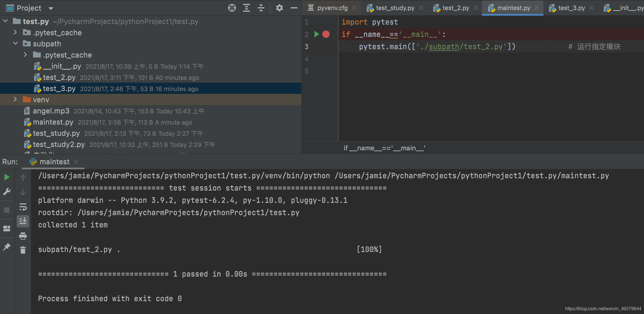This screenshot has height=314, width=644.
Task: Run script from gutter arrow on line 2
Action: click(x=316, y=34)
